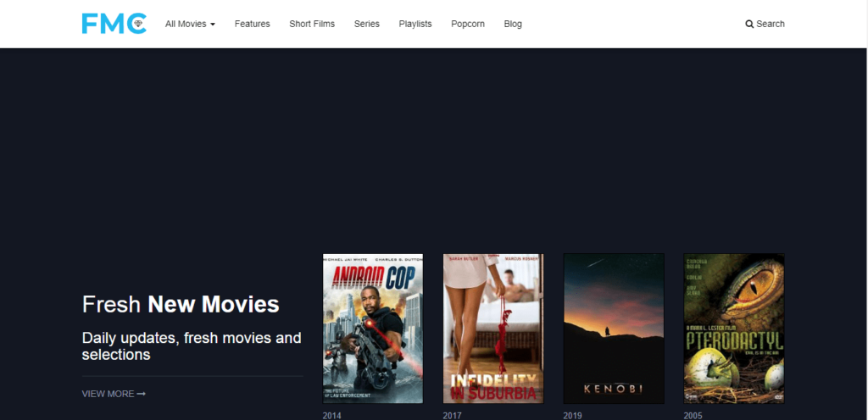Open the Android Cop movie poster
The width and height of the screenshot is (868, 420).
click(373, 329)
